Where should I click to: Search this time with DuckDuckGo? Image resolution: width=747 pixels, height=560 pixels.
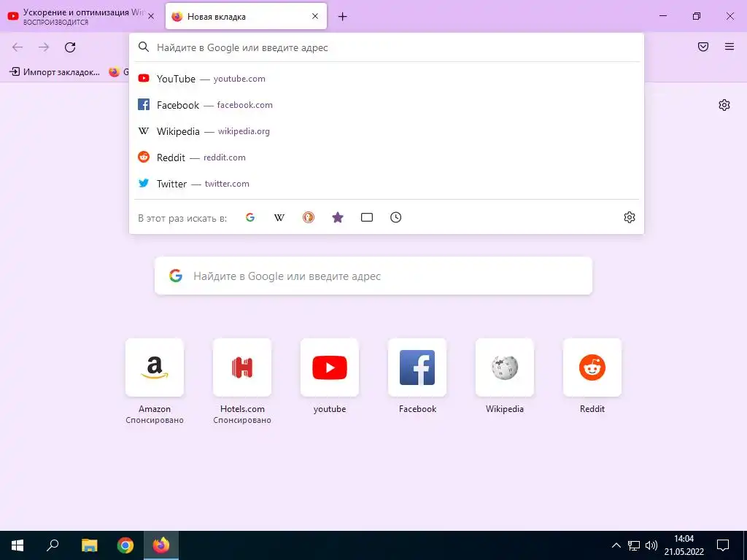(x=309, y=217)
